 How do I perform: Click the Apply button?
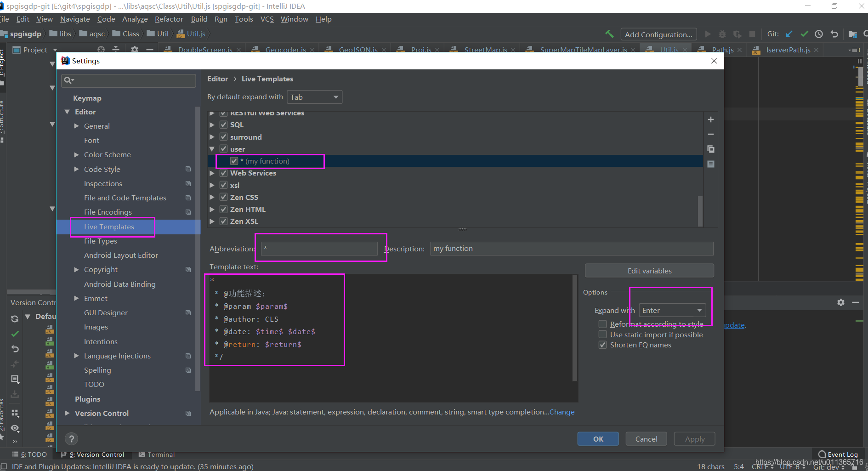tap(695, 439)
